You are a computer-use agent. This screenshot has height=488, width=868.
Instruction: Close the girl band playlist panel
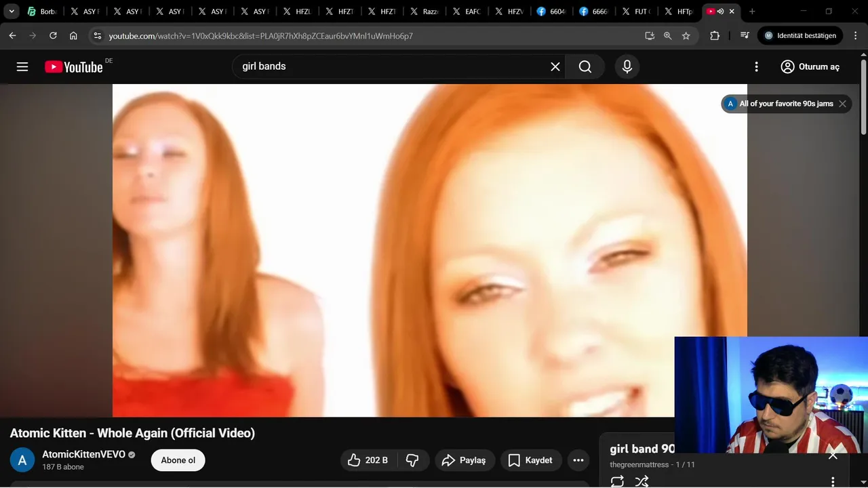click(833, 455)
